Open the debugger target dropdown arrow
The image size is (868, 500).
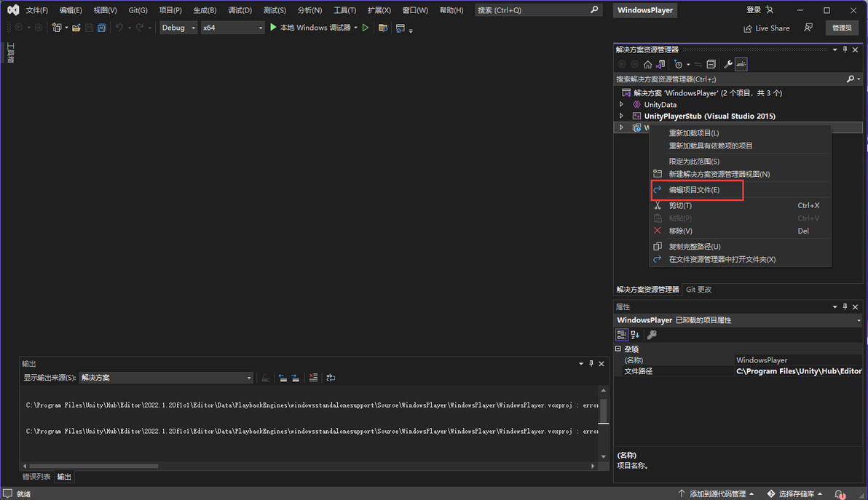(355, 28)
